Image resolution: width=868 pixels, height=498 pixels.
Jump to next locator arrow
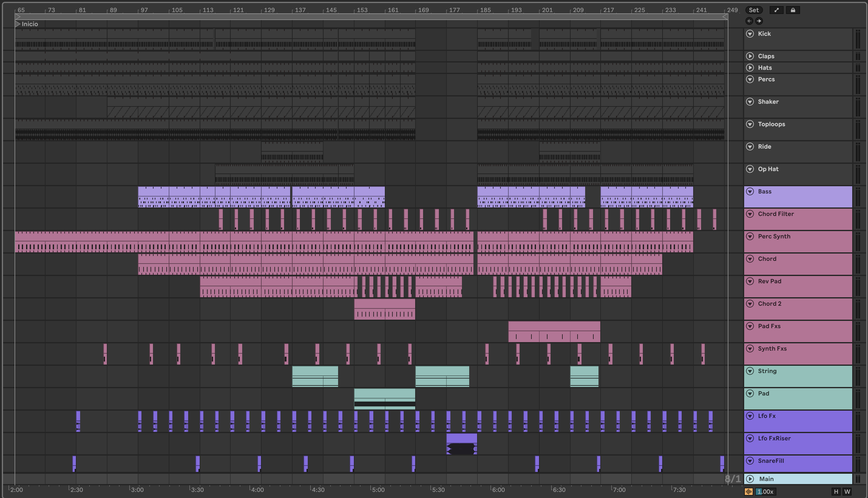pos(759,21)
